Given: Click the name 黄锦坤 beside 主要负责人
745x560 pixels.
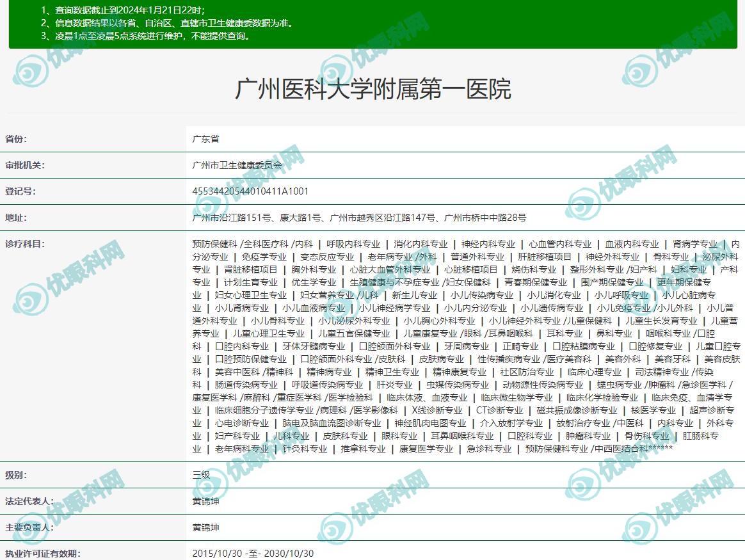Looking at the screenshot, I should click(x=205, y=527).
